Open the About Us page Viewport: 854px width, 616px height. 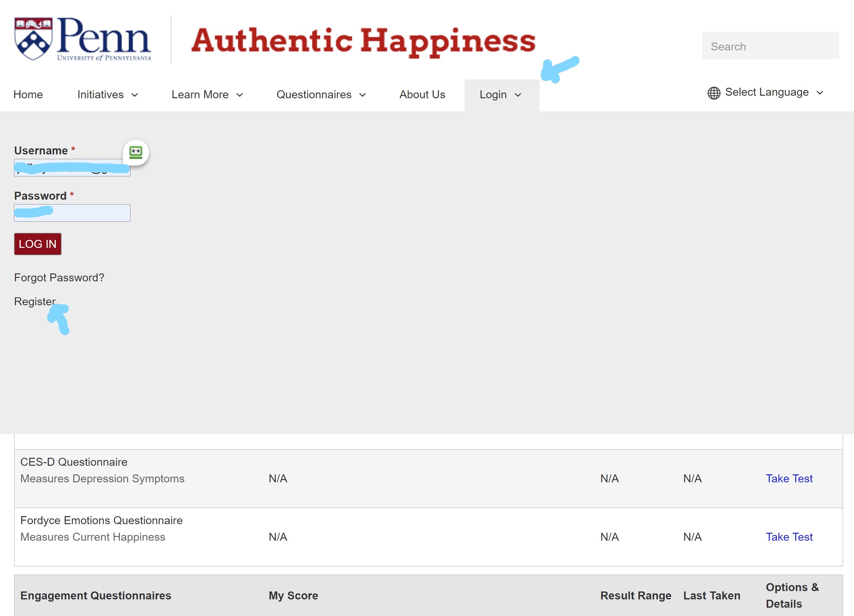tap(422, 94)
